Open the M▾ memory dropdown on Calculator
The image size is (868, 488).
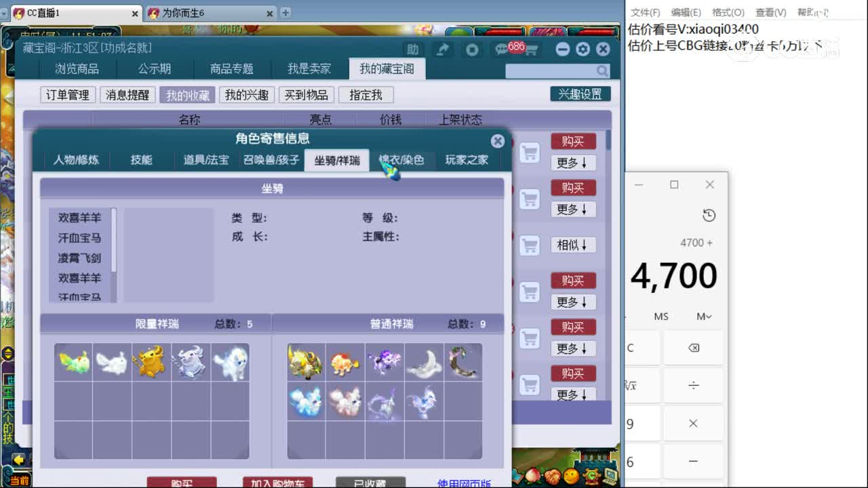click(x=703, y=316)
